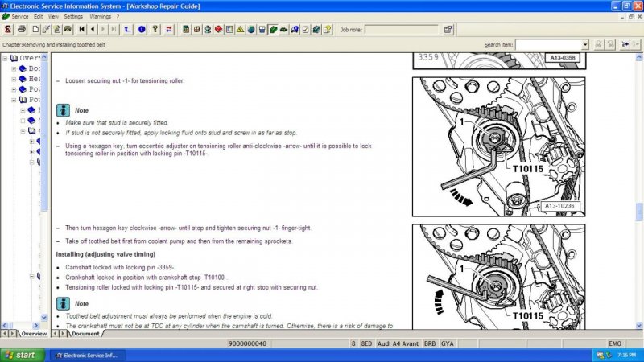Switch to the Document tab
Image resolution: width=644 pixels, height=362 pixels.
(x=85, y=333)
